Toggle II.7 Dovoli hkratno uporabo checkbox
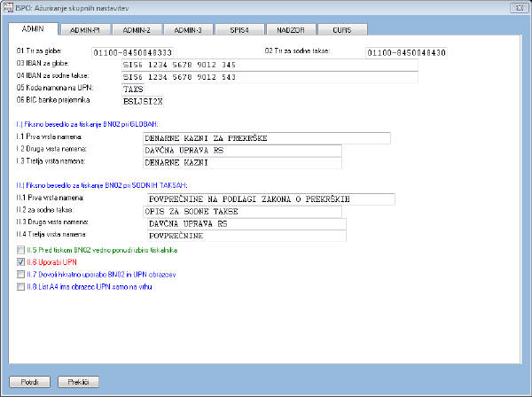 click(21, 275)
